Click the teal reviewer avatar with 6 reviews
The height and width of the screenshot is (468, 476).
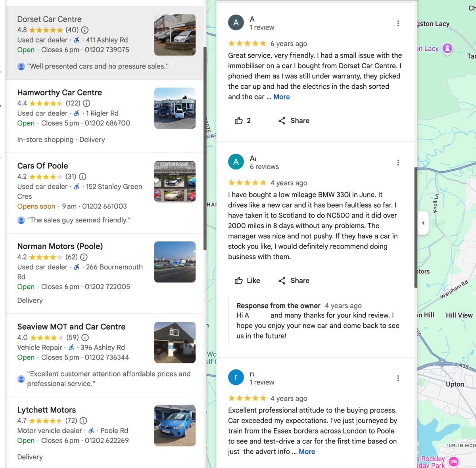point(236,162)
